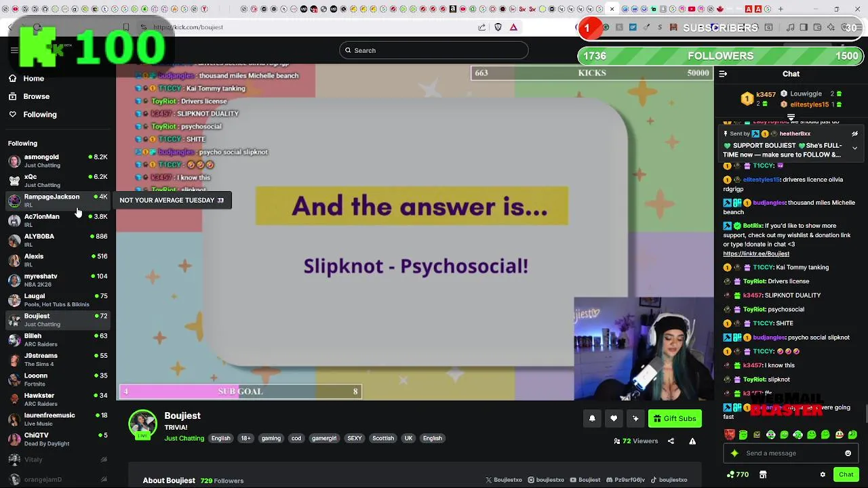Open chat settings gear
Viewport: 868px width, 488px height.
[x=823, y=474]
